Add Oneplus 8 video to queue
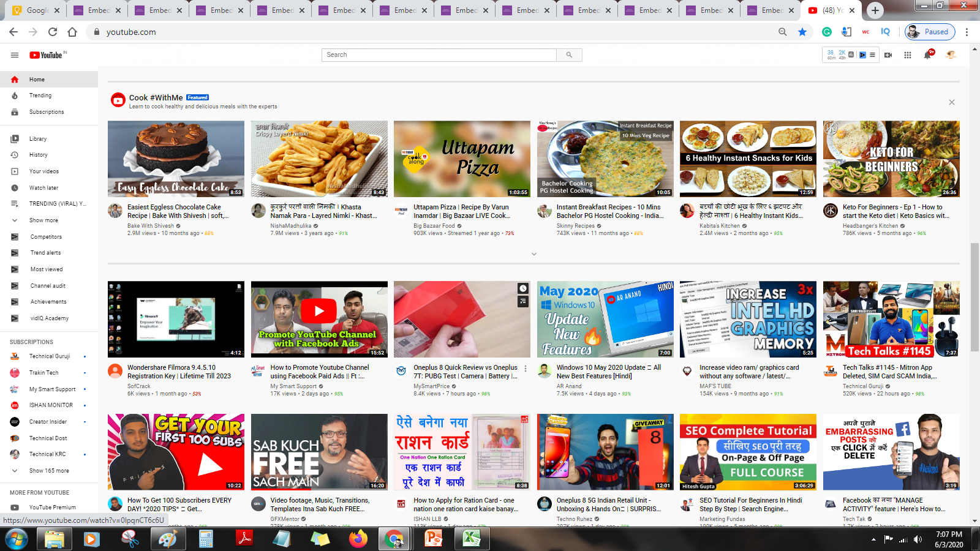 [x=523, y=301]
